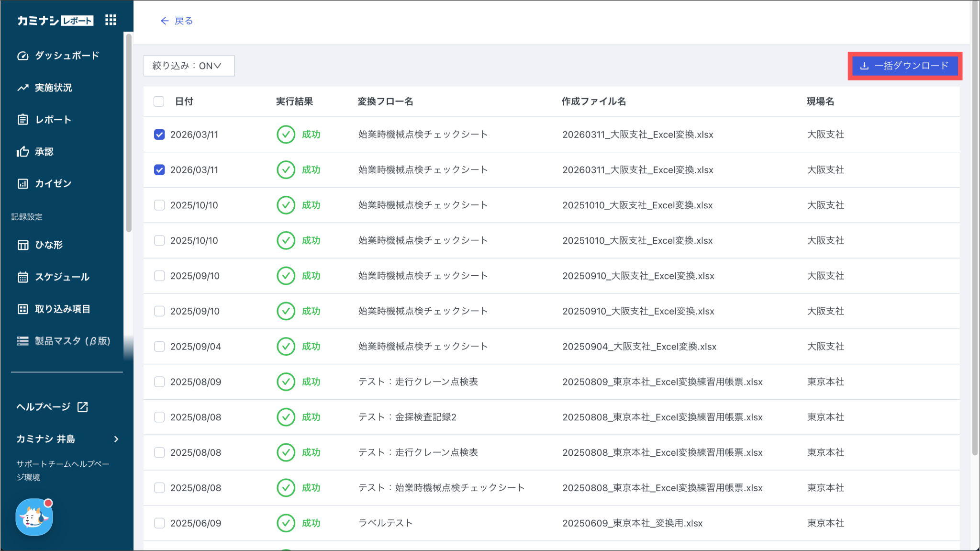Click the dashboard gauge icon

[23, 56]
